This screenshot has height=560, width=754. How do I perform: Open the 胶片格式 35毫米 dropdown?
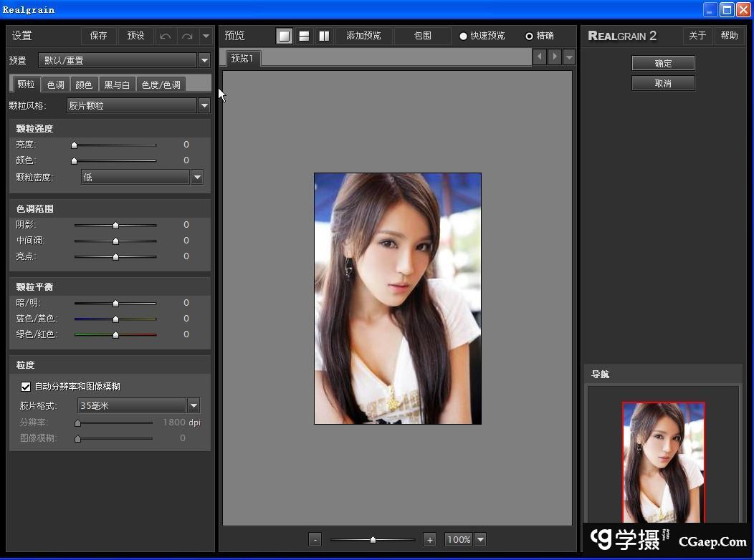(194, 406)
